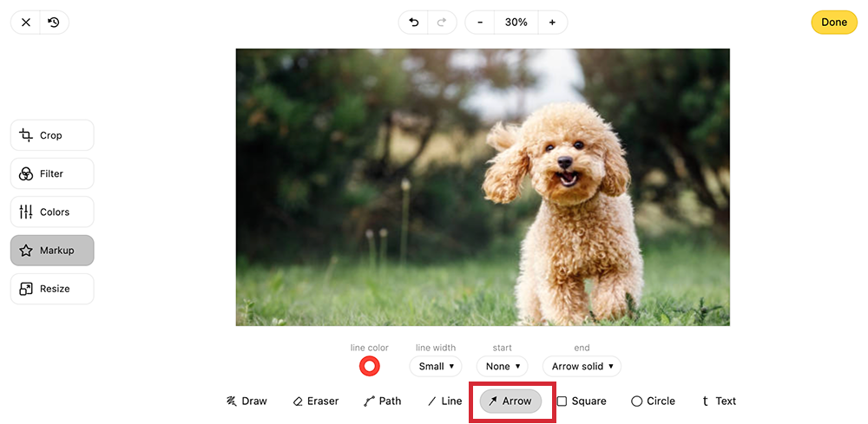This screenshot has width=868, height=424.
Task: Select the Eraser tool
Action: pyautogui.click(x=316, y=401)
